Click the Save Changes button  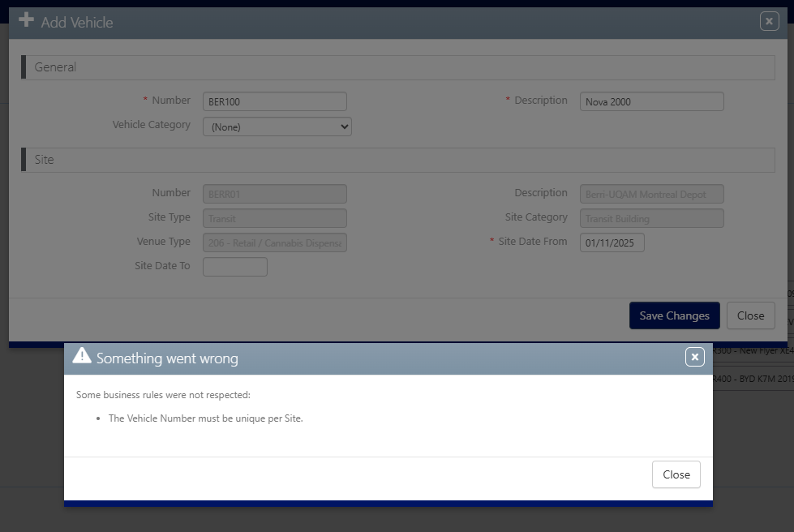pos(674,315)
